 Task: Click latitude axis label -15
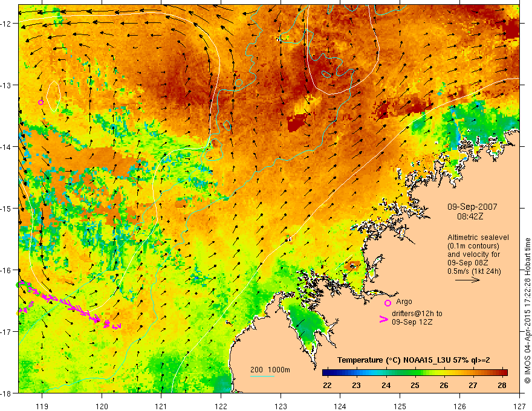tap(7, 208)
